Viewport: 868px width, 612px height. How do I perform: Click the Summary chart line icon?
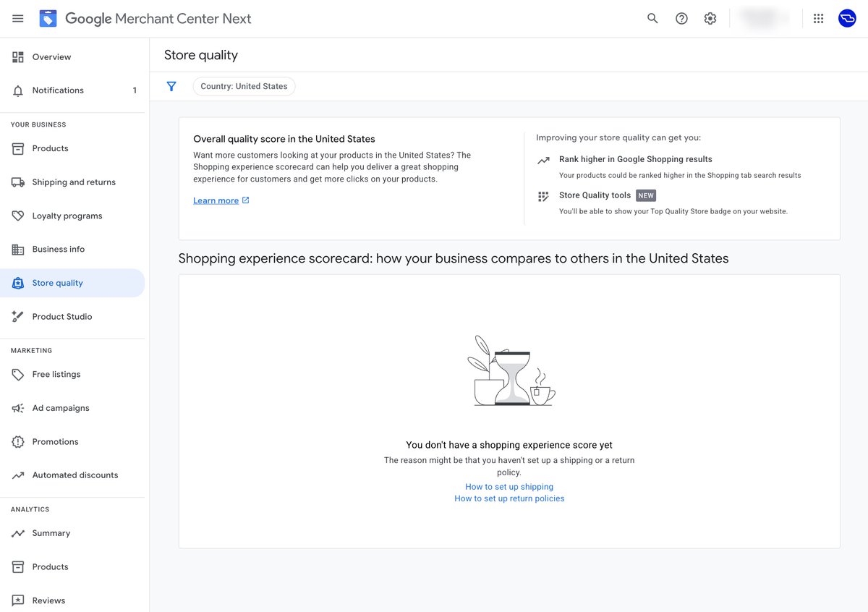(x=18, y=533)
